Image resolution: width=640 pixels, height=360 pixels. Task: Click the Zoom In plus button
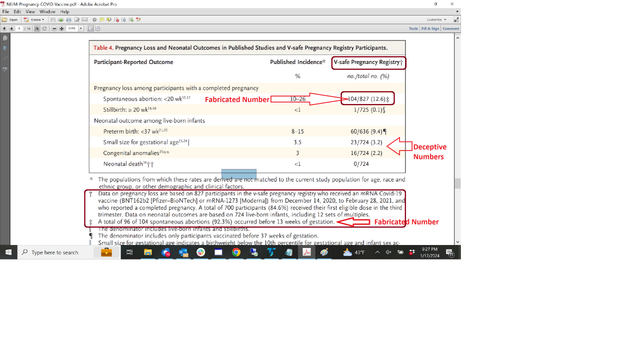pyautogui.click(x=62, y=29)
